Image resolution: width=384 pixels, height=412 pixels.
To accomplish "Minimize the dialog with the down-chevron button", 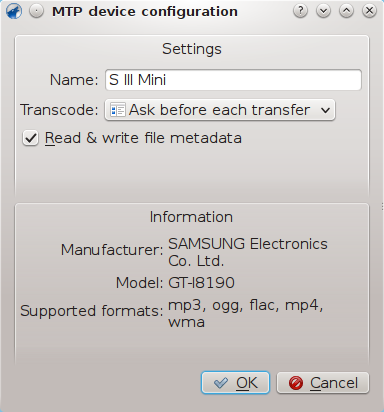I will [x=323, y=11].
